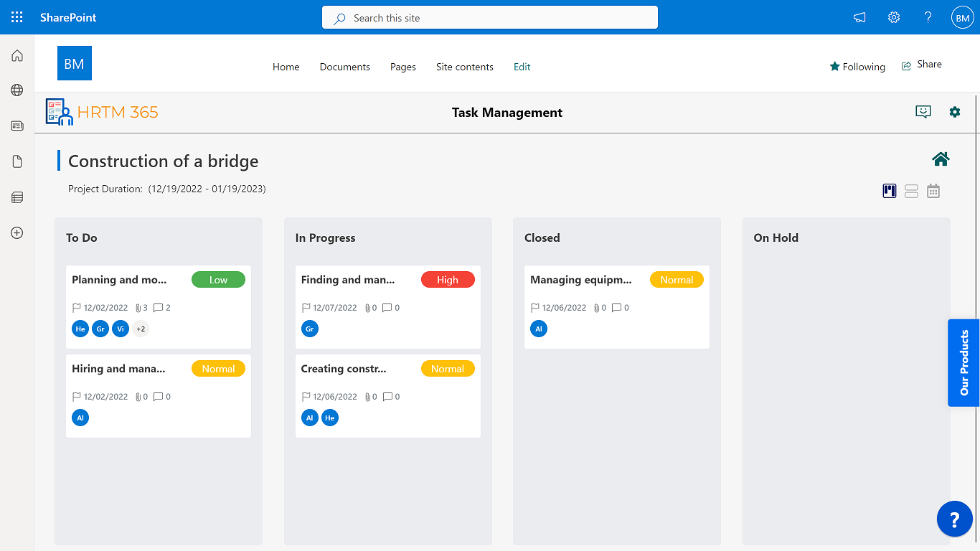980x551 pixels.
Task: Go to Site contents in navigation
Action: coord(465,67)
